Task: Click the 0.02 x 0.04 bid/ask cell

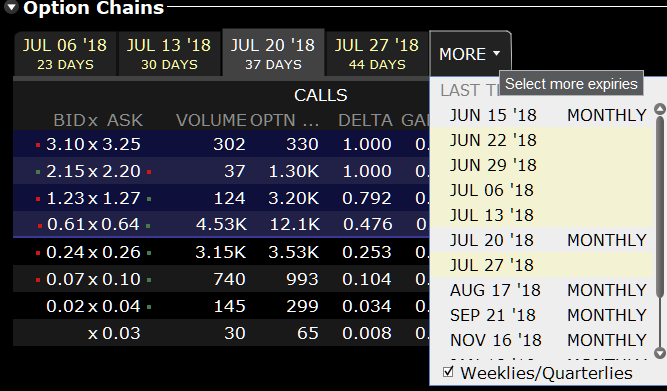Action: [x=93, y=306]
